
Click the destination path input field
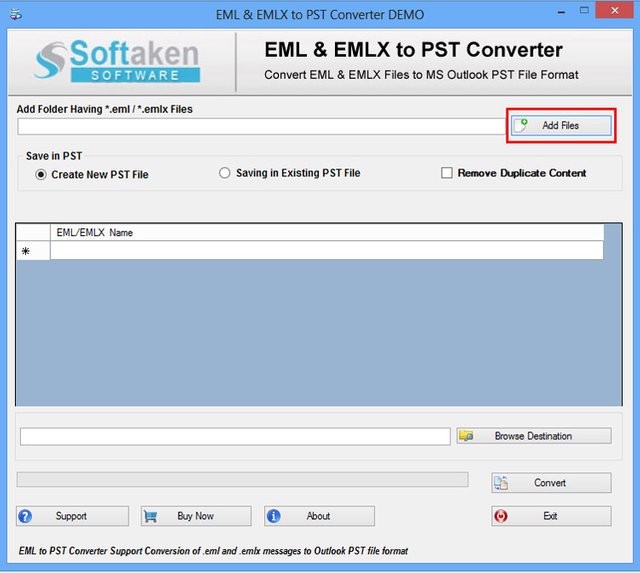(x=235, y=436)
